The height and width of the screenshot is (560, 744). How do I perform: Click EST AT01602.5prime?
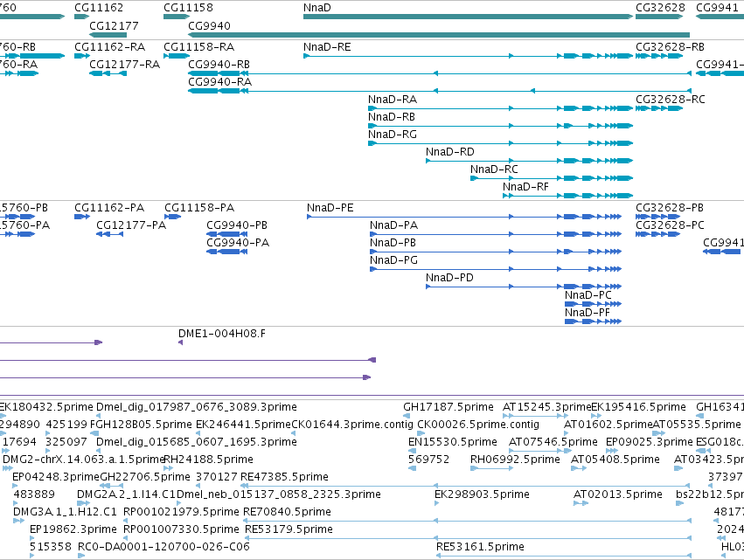pos(608,425)
